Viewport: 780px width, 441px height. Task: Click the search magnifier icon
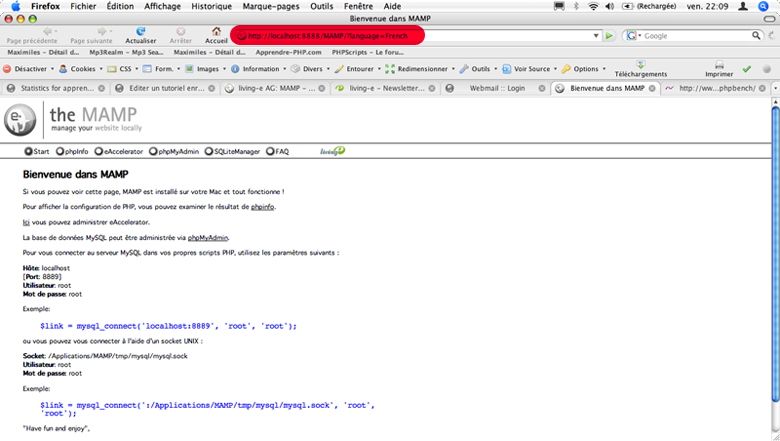tap(756, 35)
